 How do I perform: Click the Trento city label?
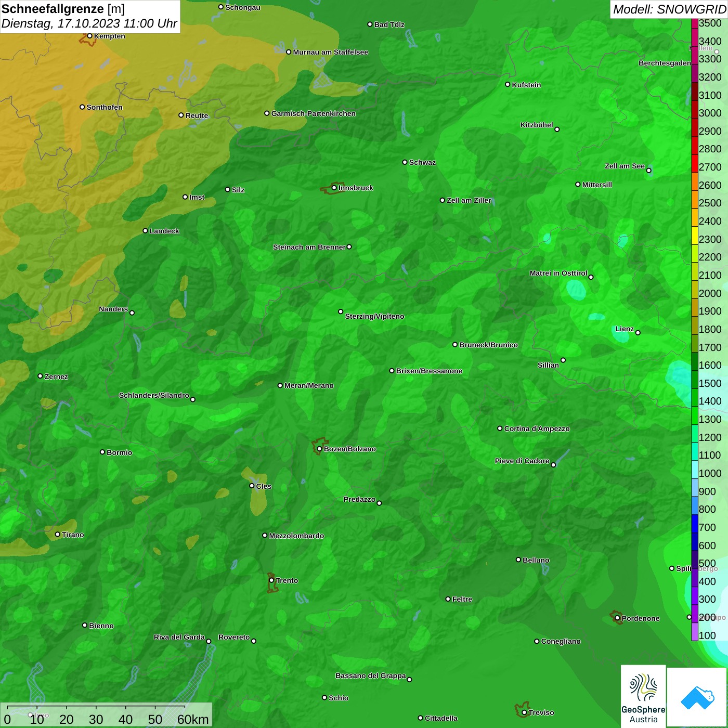tap(287, 580)
